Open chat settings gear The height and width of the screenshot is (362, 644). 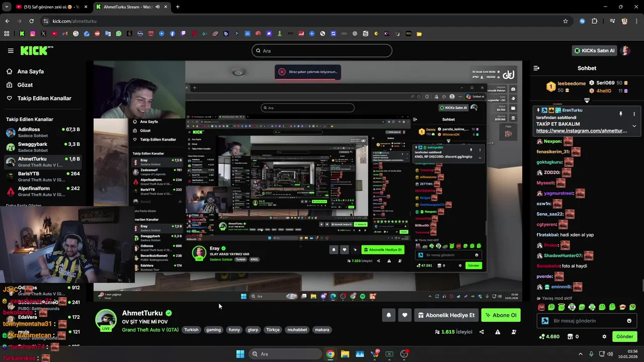point(604,336)
